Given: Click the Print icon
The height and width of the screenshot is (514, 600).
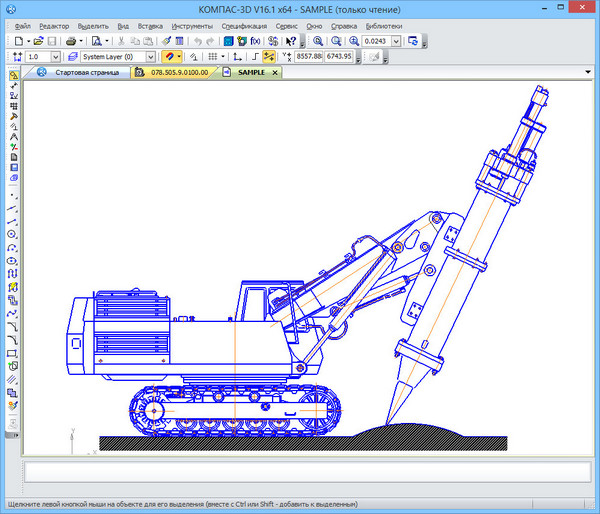Looking at the screenshot, I should [72, 41].
